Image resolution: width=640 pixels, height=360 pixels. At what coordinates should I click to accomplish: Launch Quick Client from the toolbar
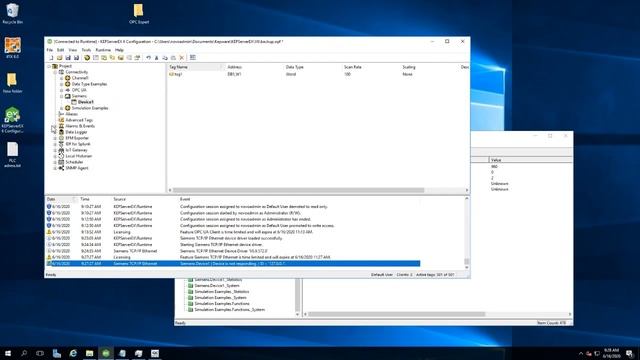point(193,58)
